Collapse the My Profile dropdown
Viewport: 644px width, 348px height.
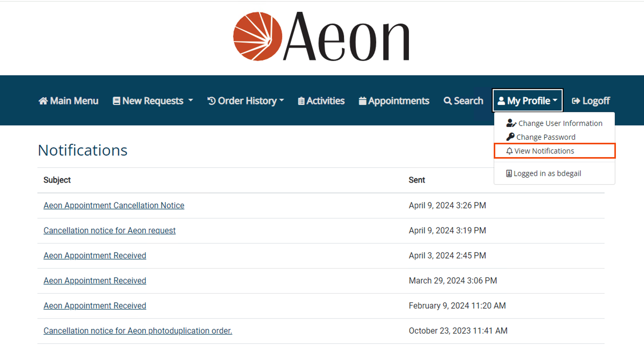tap(527, 100)
